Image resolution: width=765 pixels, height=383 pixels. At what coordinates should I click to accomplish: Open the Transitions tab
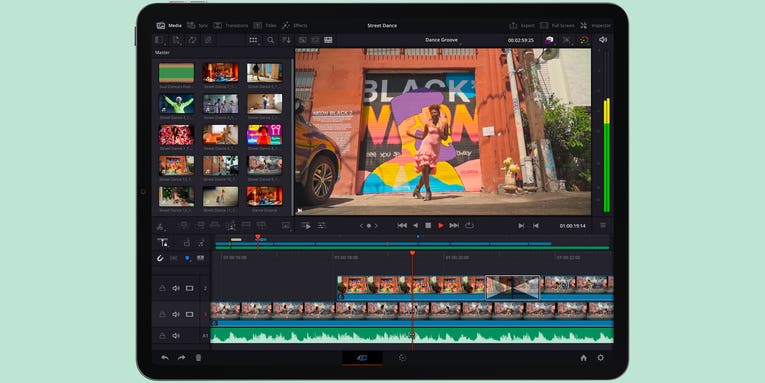click(231, 25)
